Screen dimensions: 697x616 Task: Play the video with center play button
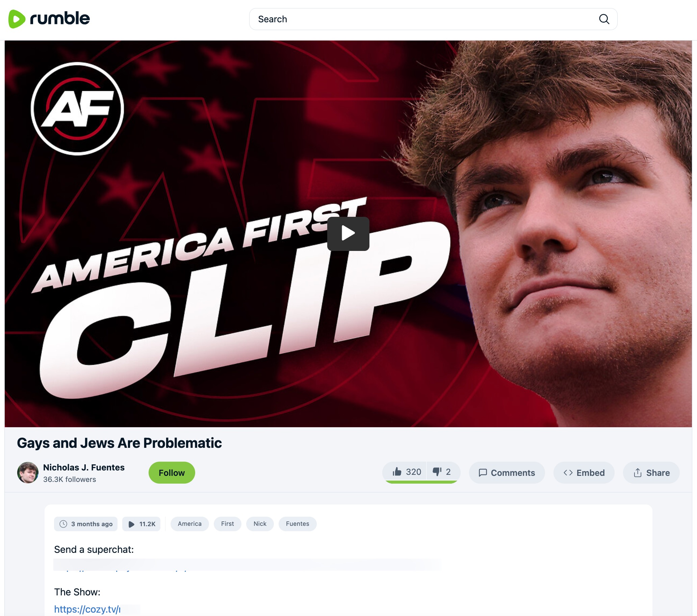(348, 234)
